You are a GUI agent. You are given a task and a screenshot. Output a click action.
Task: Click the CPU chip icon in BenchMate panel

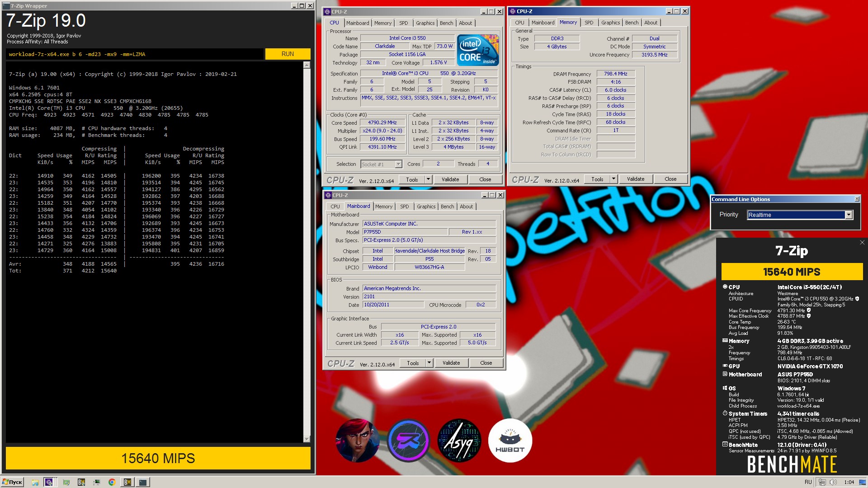click(x=725, y=287)
